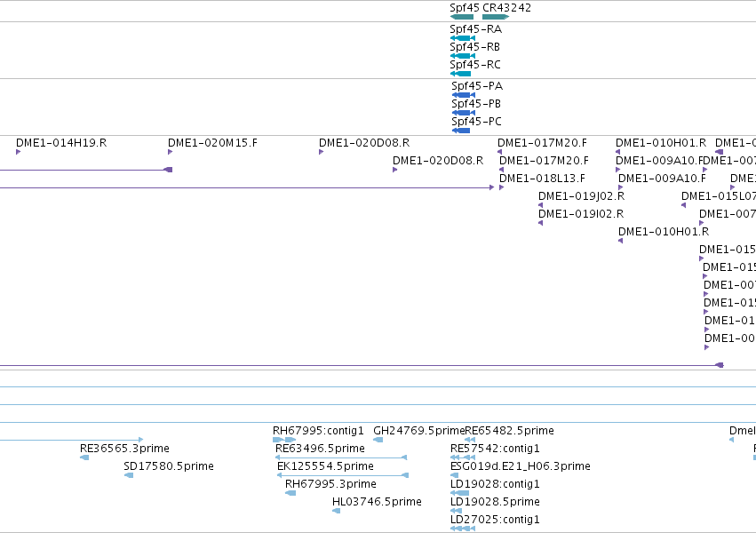This screenshot has width=756, height=533.
Task: Select EST LD19028.5prime label
Action: (495, 502)
